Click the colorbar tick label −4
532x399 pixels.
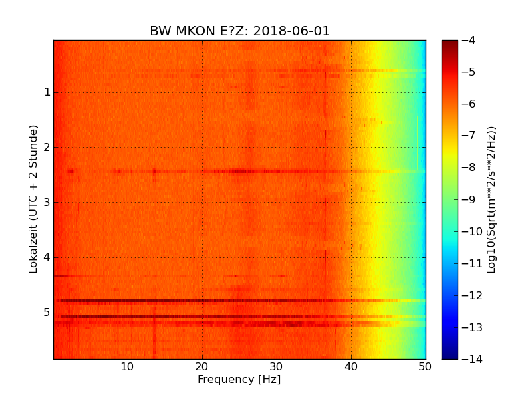pos(469,41)
